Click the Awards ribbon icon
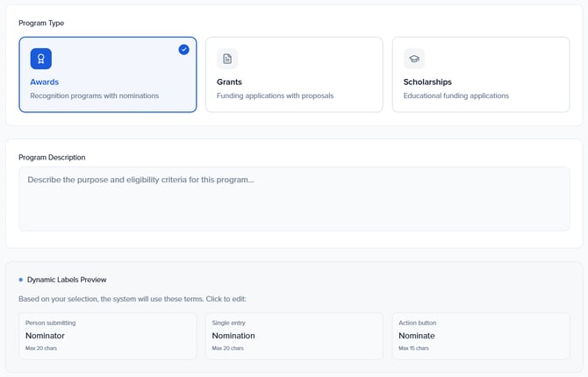The width and height of the screenshot is (588, 377). [x=40, y=59]
